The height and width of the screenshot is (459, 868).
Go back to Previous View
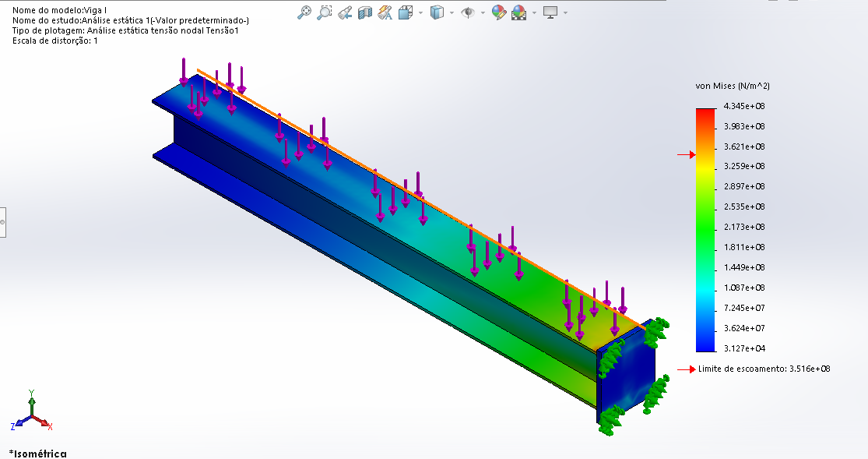point(346,12)
